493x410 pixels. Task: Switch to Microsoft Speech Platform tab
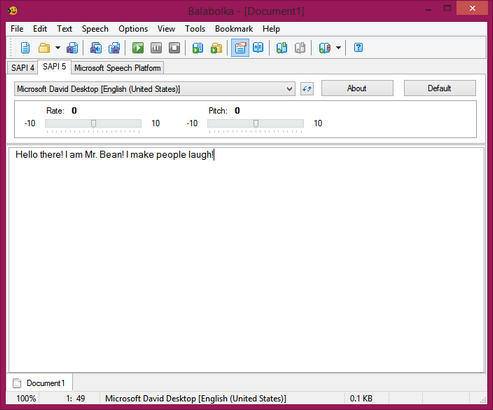click(x=117, y=68)
